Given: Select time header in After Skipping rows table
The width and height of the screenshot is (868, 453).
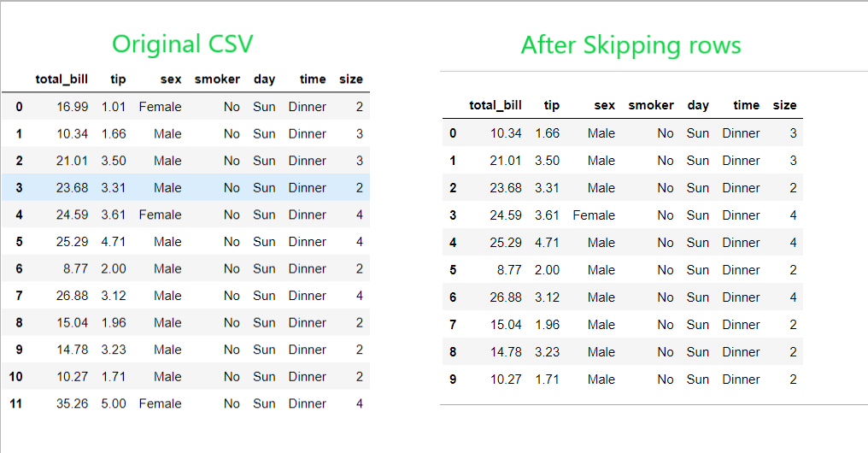Looking at the screenshot, I should (746, 106).
